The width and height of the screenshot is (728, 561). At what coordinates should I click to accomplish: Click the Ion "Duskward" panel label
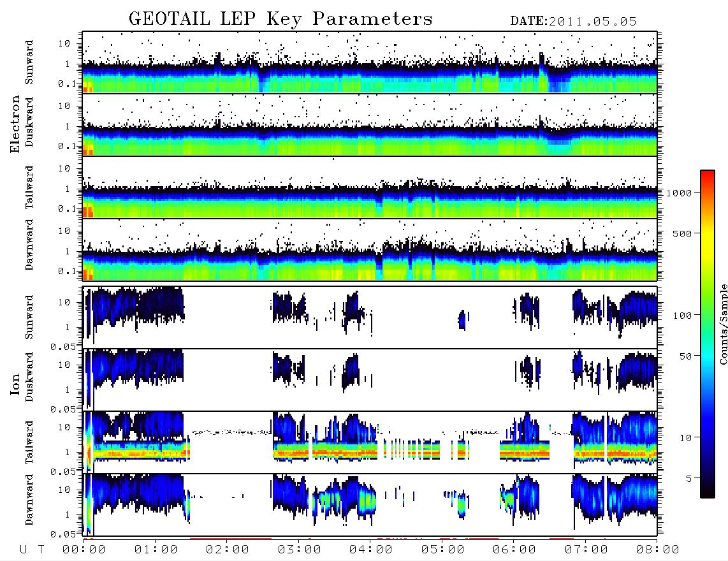click(29, 377)
